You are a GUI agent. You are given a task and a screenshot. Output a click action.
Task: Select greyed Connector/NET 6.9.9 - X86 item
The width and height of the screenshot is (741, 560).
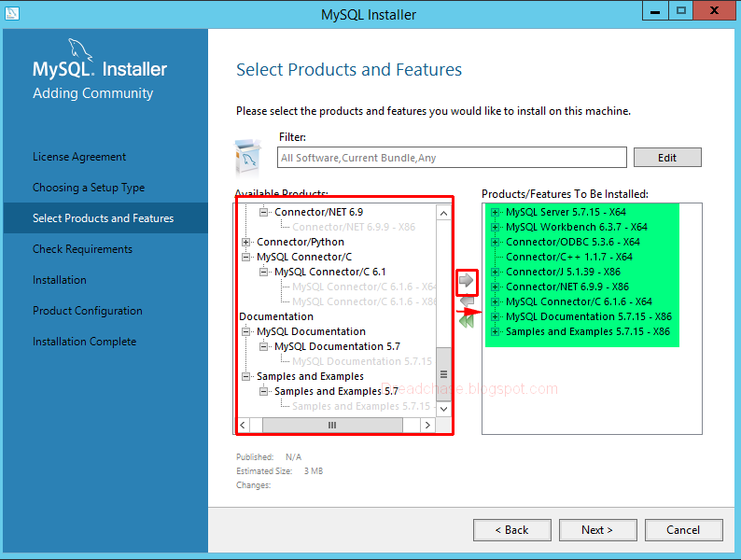click(354, 228)
